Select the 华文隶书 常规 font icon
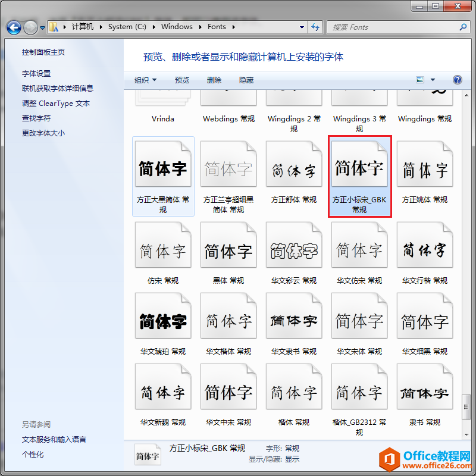 point(294,316)
